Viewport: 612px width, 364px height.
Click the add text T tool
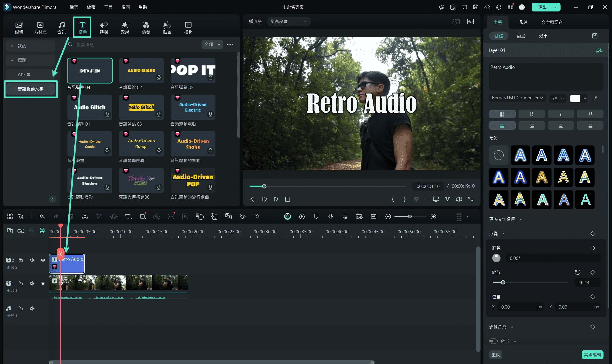tap(128, 216)
